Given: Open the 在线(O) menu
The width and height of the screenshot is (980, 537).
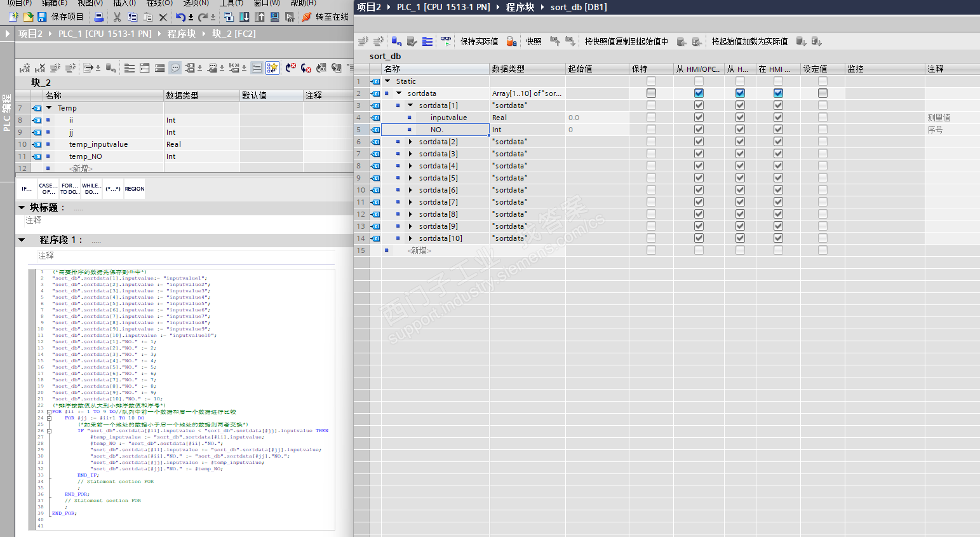Looking at the screenshot, I should (x=159, y=3).
